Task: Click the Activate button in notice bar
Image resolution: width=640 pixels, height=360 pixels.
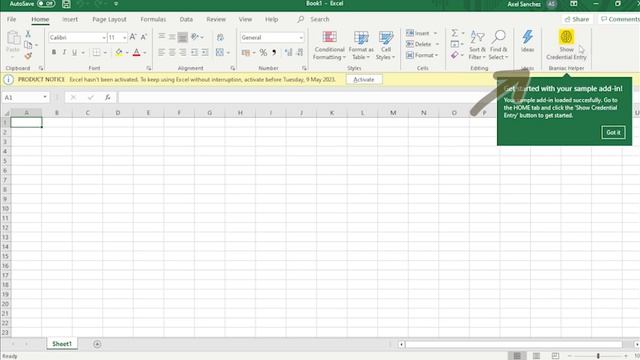Action: coord(363,80)
